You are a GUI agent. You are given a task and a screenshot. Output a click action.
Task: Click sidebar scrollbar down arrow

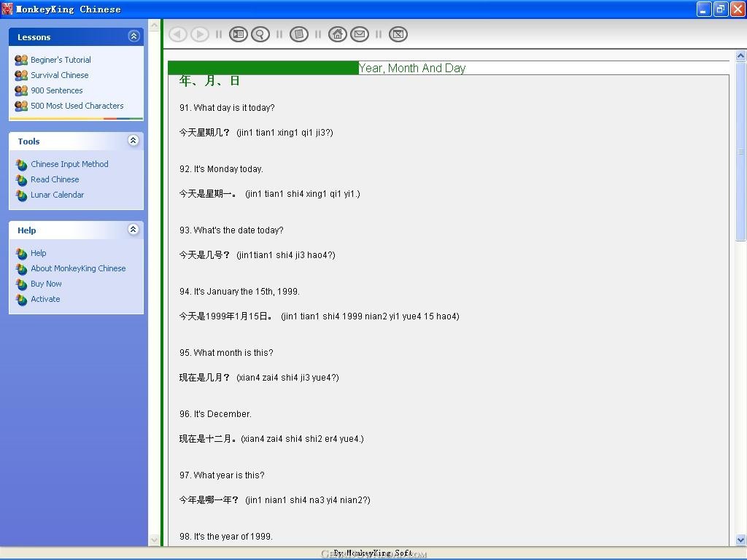click(x=154, y=540)
